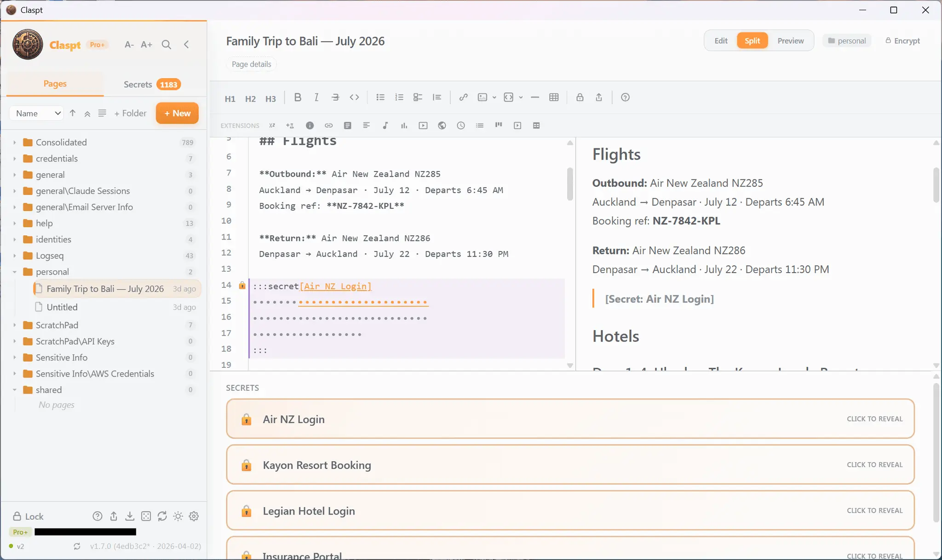
Task: Insert a task checklist
Action: [x=418, y=97]
